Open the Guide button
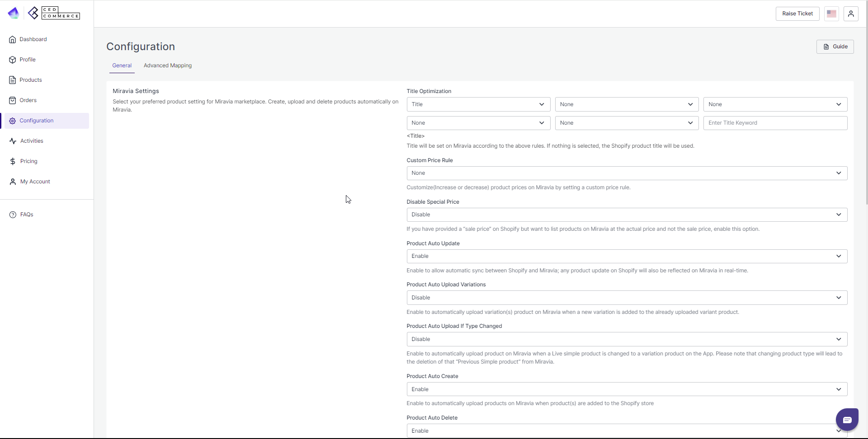Viewport: 868px width, 439px height. click(835, 47)
